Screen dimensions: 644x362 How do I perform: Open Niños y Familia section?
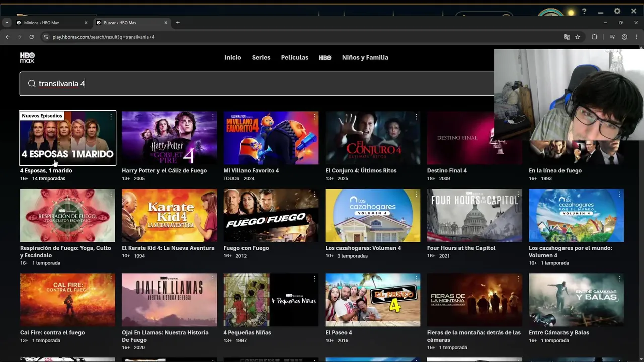point(365,58)
